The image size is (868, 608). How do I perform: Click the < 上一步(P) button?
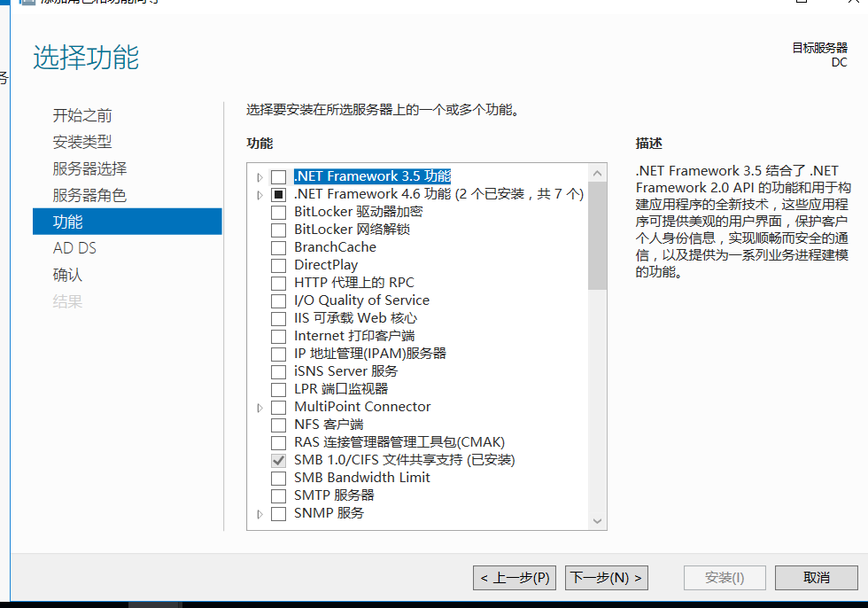tap(515, 578)
